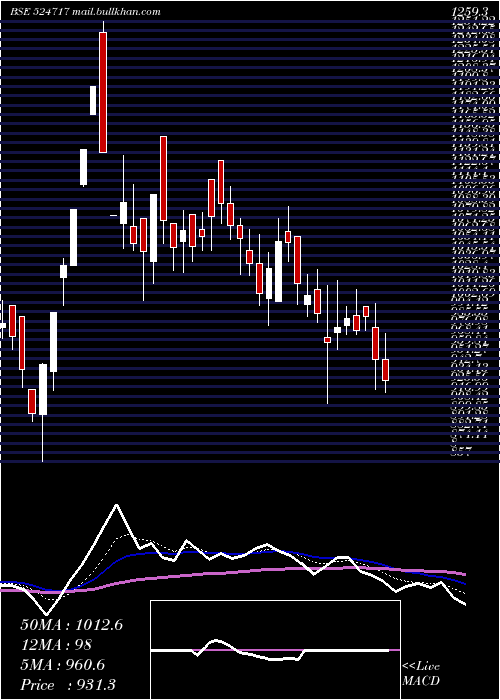Click the tallest red candlestick at chart peak
The image size is (500, 700).
tap(103, 92)
